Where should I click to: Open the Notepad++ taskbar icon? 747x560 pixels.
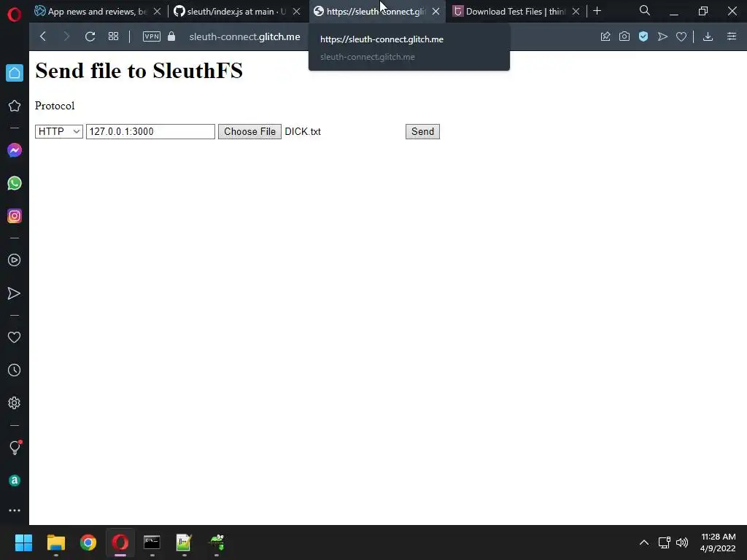pyautogui.click(x=184, y=542)
